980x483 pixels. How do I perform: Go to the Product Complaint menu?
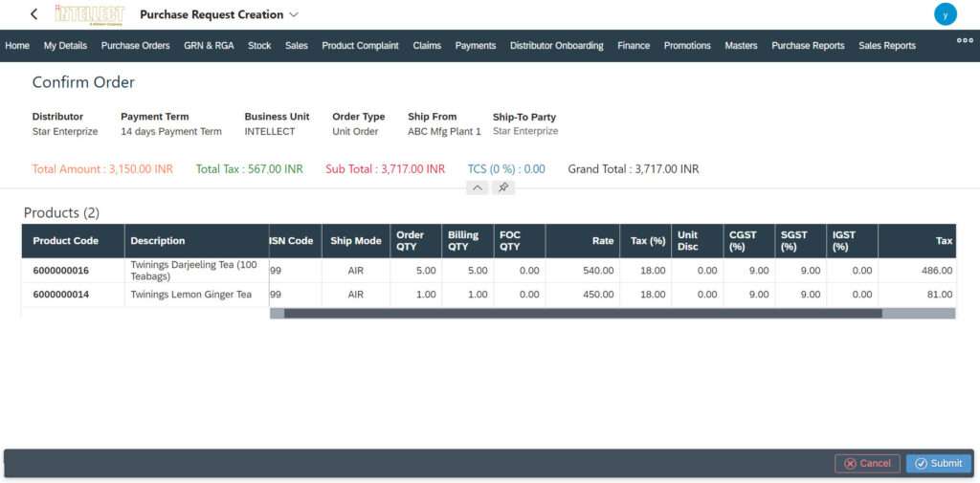click(360, 45)
